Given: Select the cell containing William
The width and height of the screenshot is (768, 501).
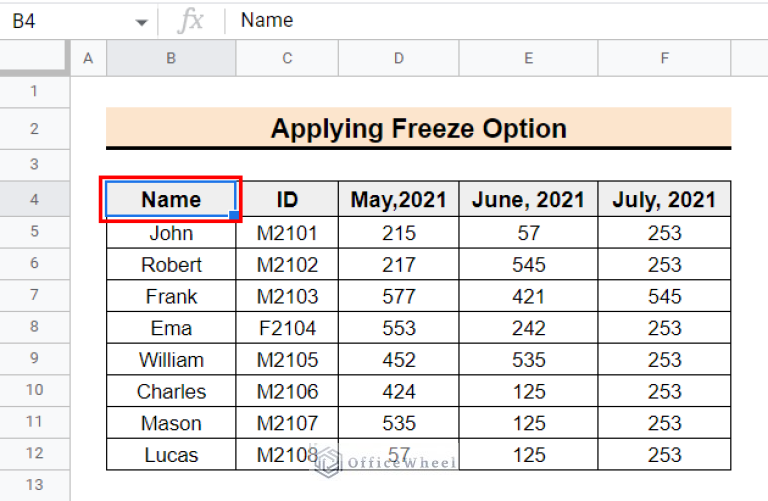Looking at the screenshot, I should tap(171, 360).
